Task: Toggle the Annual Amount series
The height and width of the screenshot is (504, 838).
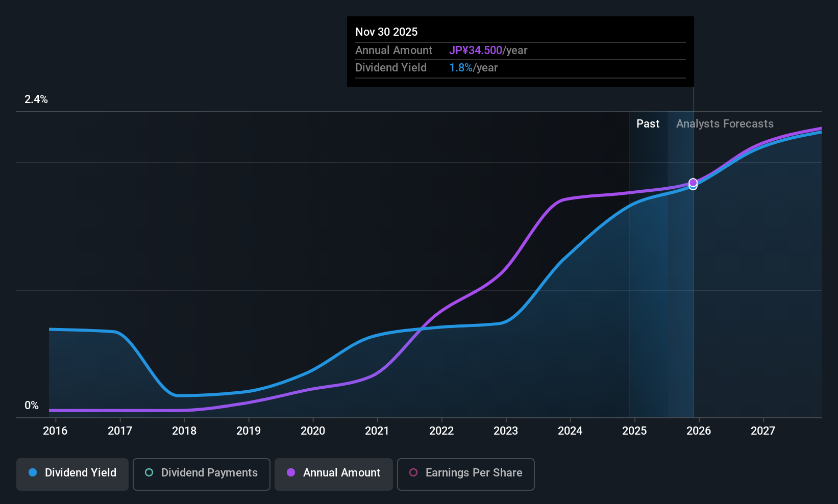Action: coord(334,474)
